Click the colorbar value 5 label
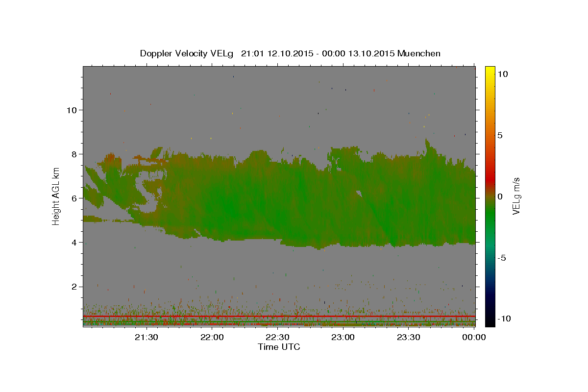 pos(500,135)
